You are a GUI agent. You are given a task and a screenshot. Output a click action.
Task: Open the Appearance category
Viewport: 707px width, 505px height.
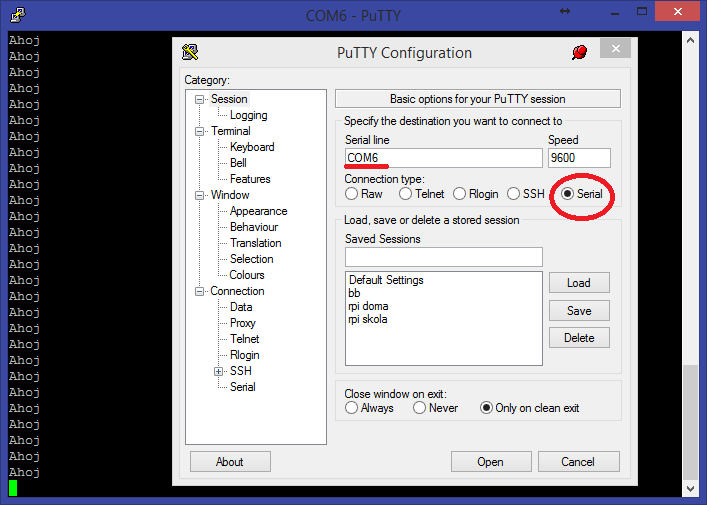click(258, 211)
